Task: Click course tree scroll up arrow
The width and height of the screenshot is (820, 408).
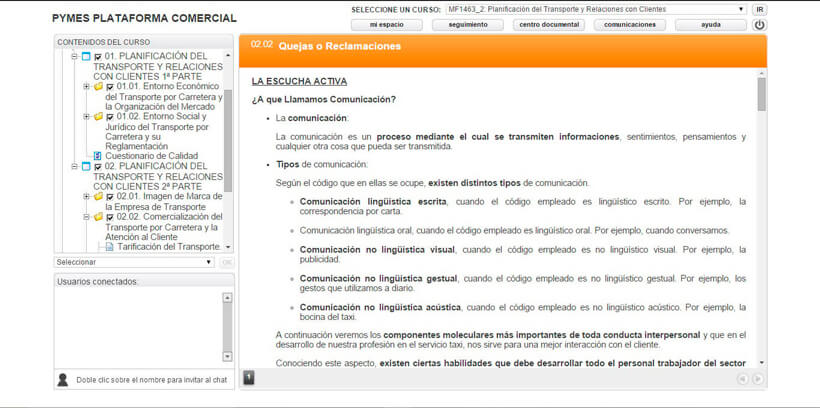Action: coord(227,55)
